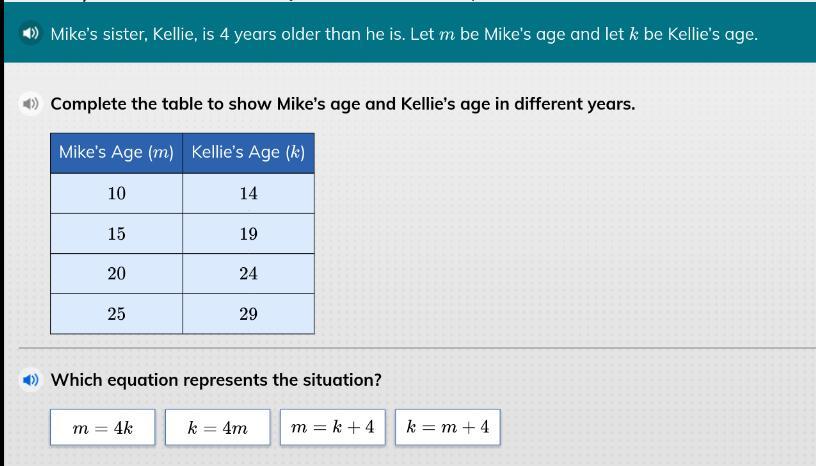Click the 'Complete the table' instruction text
Viewport: 816px width, 466px height.
click(x=342, y=104)
